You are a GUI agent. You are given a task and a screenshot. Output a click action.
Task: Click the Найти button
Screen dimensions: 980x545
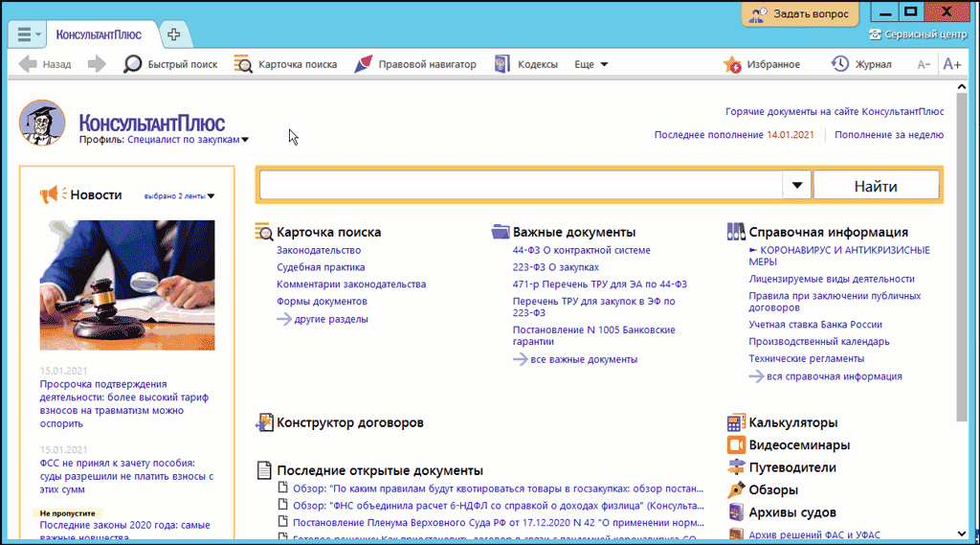tap(876, 185)
